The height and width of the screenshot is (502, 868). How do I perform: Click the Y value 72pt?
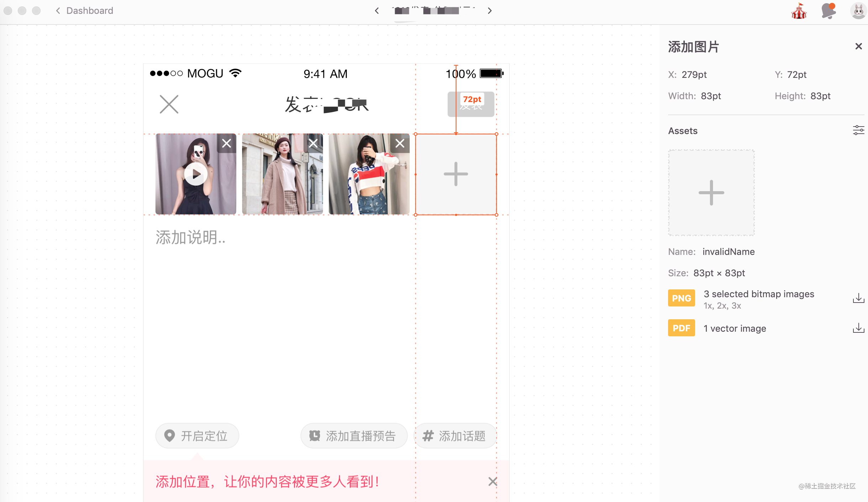pos(797,75)
